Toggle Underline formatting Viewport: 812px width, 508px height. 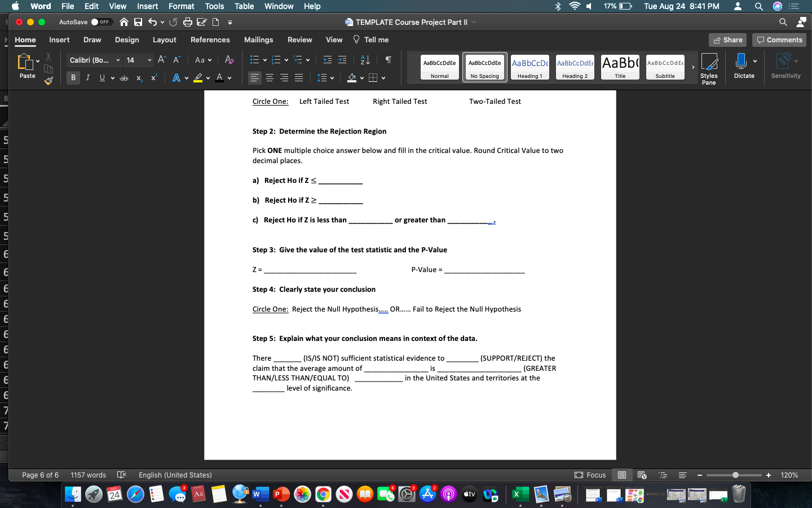[102, 78]
